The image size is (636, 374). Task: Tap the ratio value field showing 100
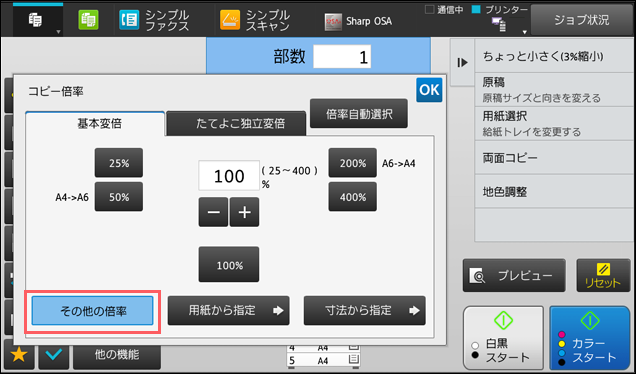229,176
